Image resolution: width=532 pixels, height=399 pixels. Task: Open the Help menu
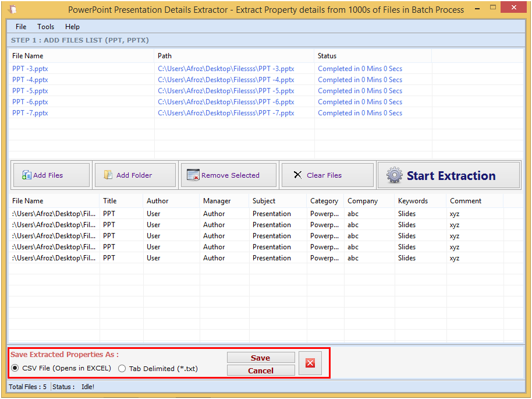[x=72, y=26]
